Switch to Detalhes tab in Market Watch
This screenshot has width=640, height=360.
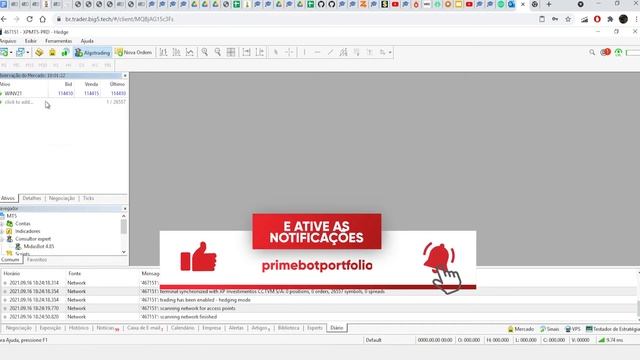click(32, 198)
